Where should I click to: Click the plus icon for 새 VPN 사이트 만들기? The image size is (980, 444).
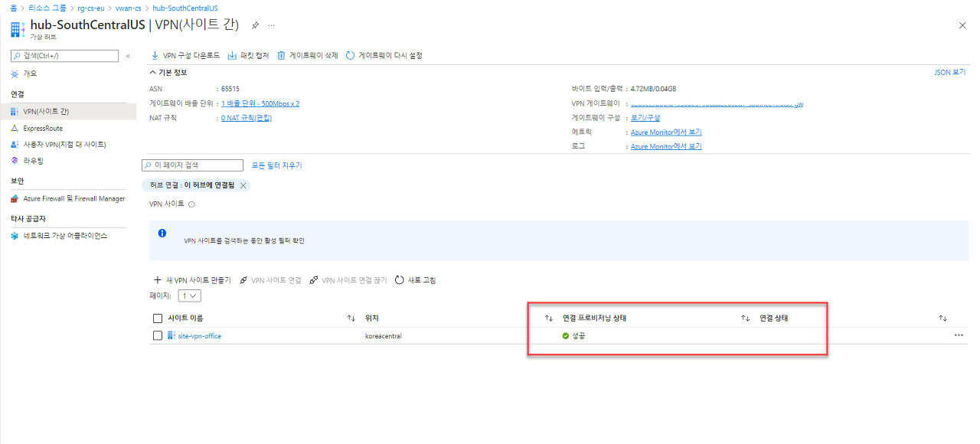[x=158, y=280]
